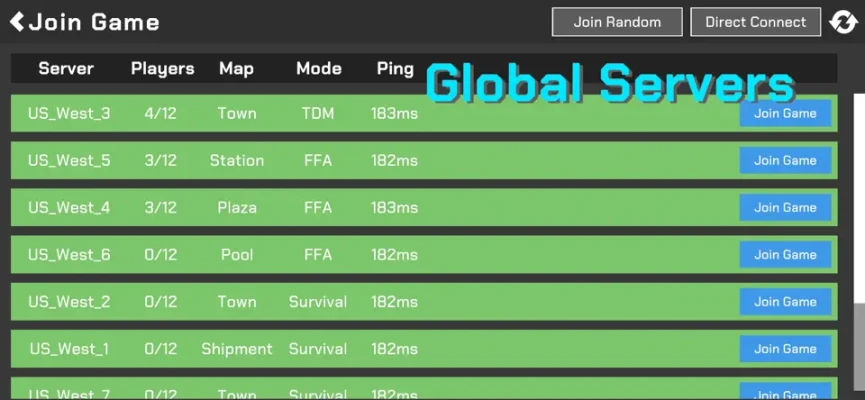Join the US_West_5 Station game
The width and height of the screenshot is (865, 400).
785,160
